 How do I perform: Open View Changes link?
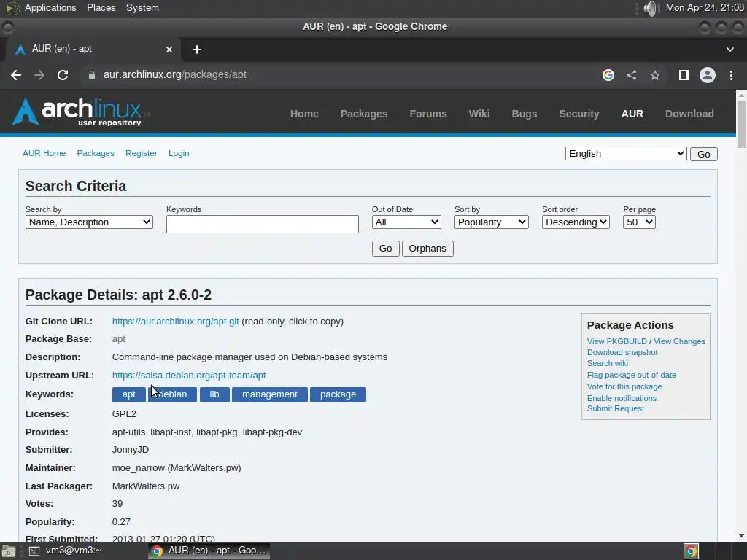(679, 341)
